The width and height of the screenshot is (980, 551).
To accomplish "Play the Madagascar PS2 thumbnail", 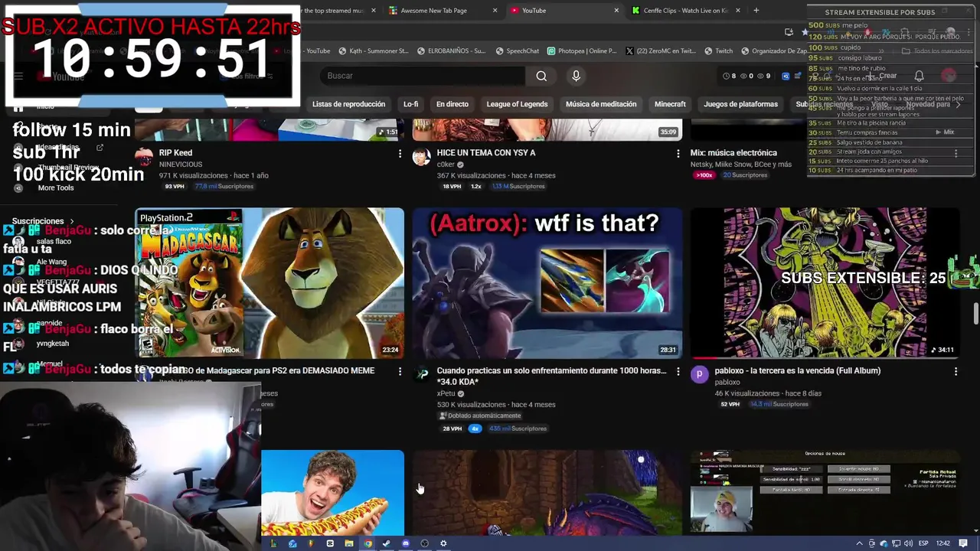I will pos(269,283).
